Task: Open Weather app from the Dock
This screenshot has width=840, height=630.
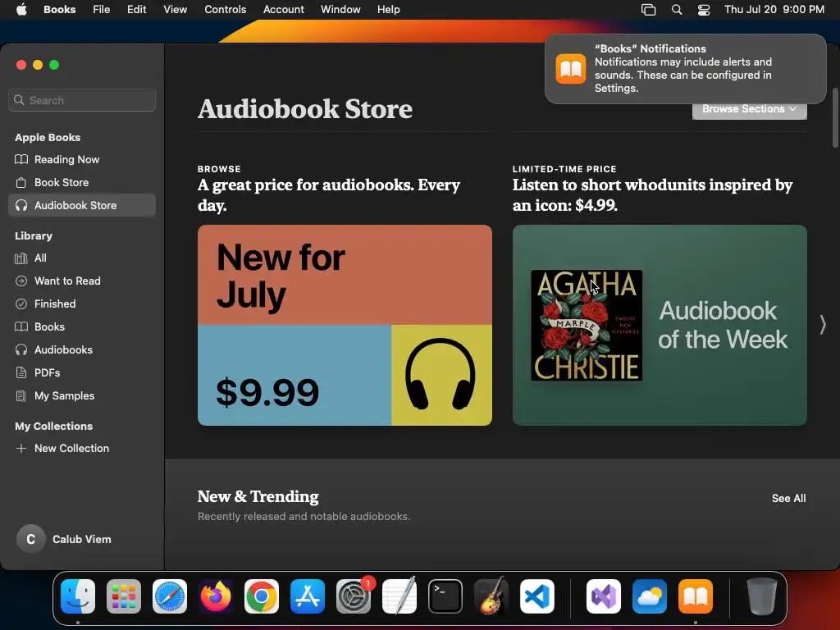Action: pyautogui.click(x=650, y=596)
